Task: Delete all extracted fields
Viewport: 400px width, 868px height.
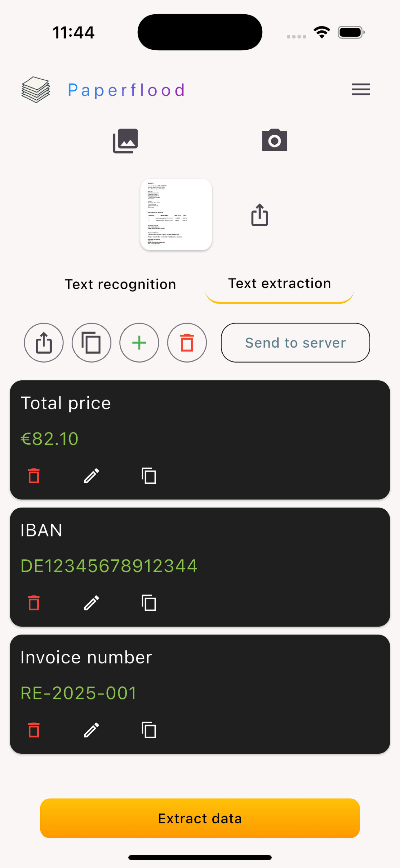Action: point(187,343)
